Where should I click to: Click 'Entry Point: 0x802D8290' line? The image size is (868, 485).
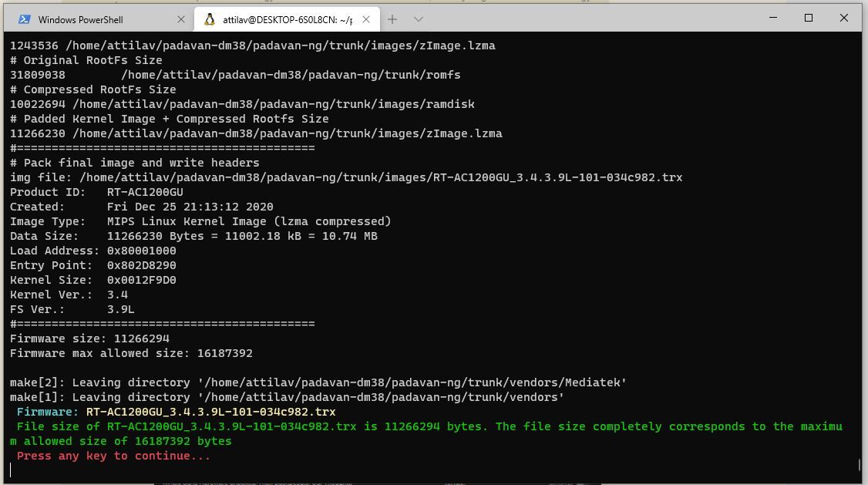coord(93,265)
